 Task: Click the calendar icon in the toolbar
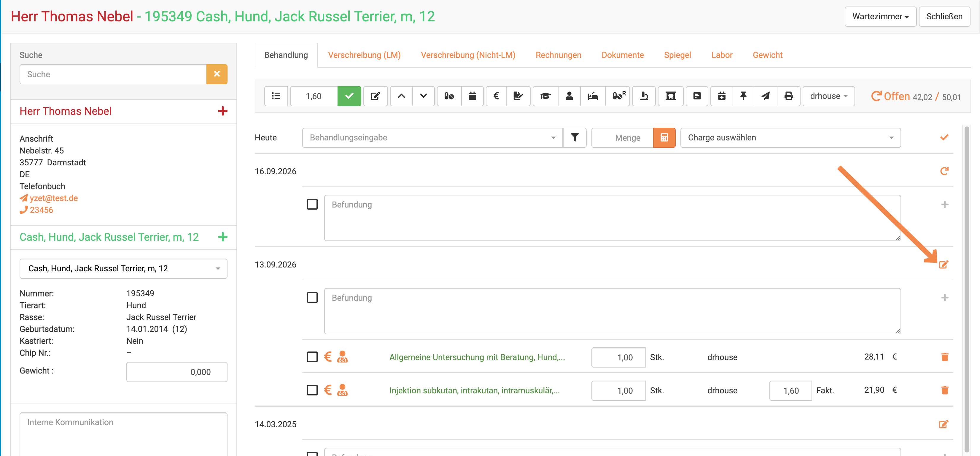point(472,96)
